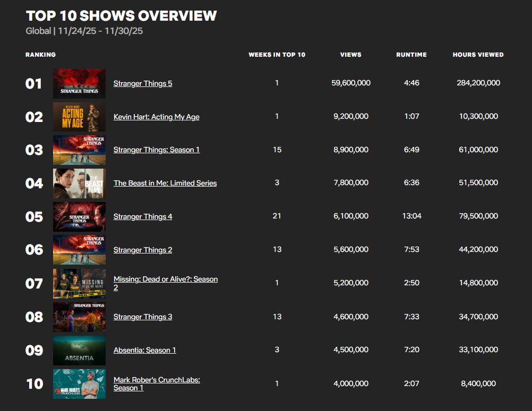Viewport: 532px width, 411px height.
Task: Click the Views column header
Action: tap(350, 55)
